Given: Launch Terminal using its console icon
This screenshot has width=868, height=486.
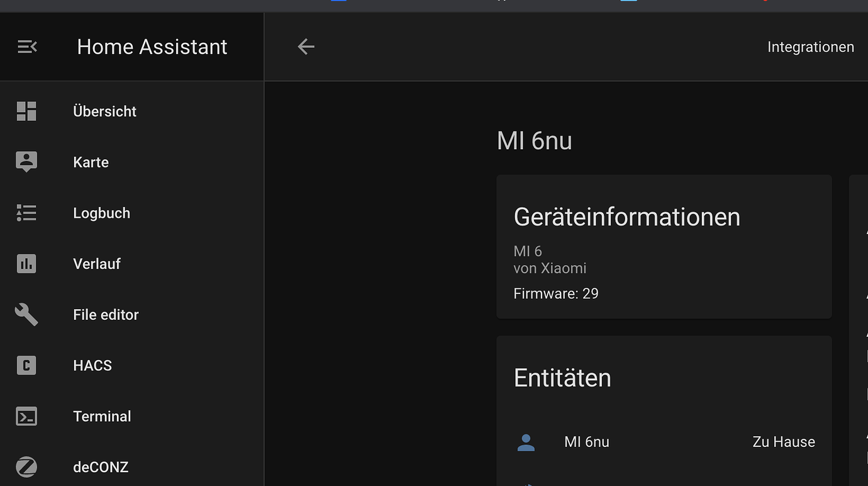Looking at the screenshot, I should pos(26,416).
